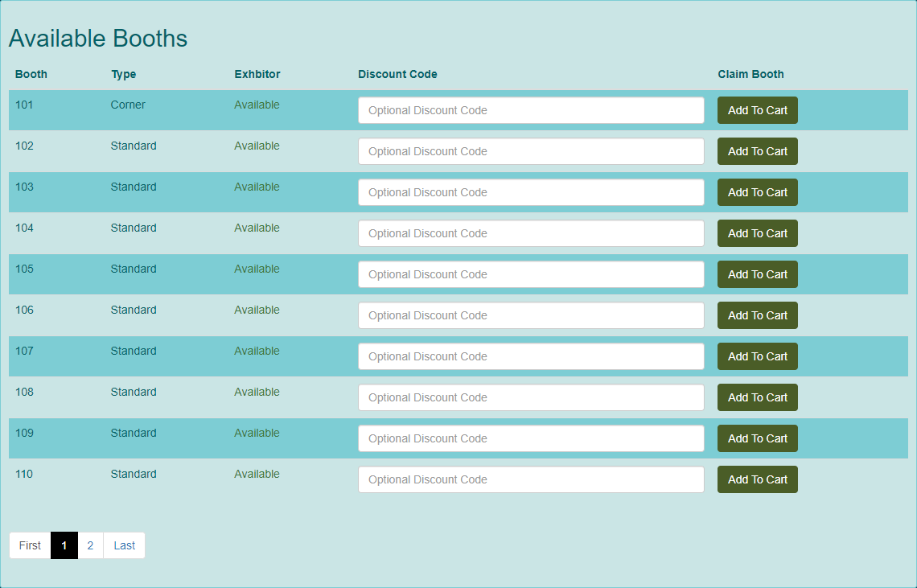Select booth number 110 cell
This screenshot has height=588, width=917.
24,473
